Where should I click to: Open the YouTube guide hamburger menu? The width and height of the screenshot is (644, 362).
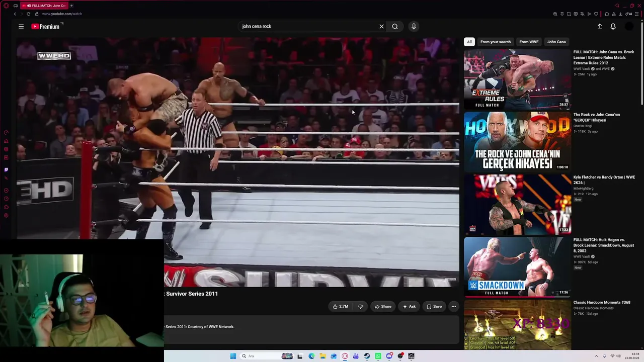coord(21,27)
